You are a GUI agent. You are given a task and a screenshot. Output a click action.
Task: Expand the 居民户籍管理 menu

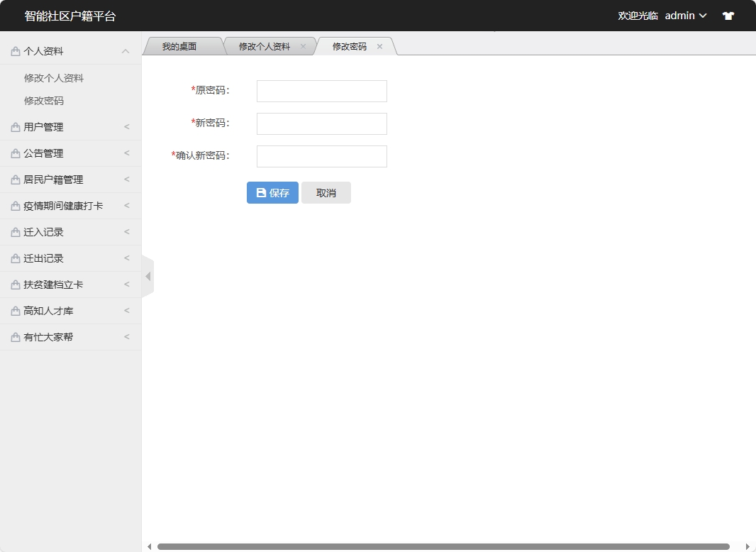point(127,179)
